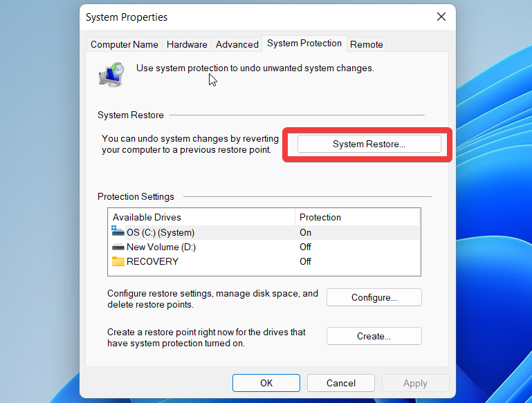Confirm with the OK button
Viewport: 532px width, 403px height.
click(266, 383)
